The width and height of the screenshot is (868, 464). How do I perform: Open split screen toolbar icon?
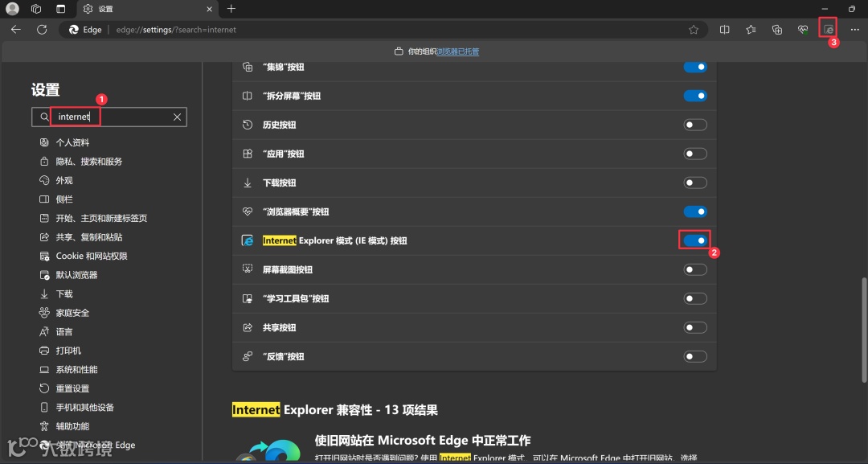click(x=724, y=30)
